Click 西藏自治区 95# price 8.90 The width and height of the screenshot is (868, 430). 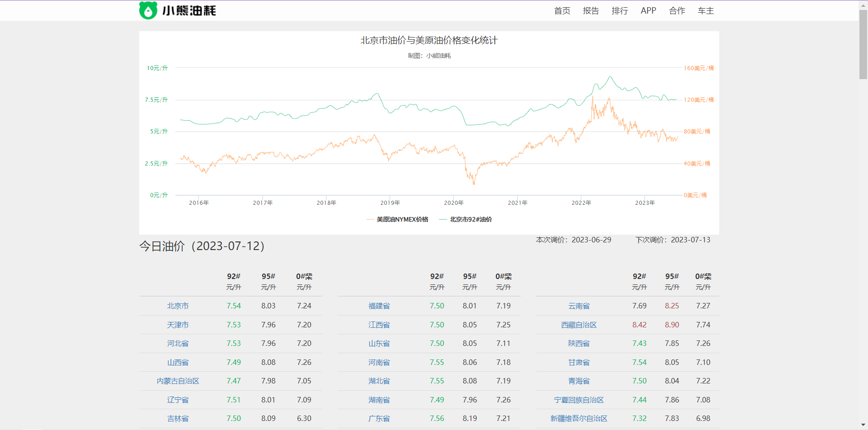click(x=672, y=325)
